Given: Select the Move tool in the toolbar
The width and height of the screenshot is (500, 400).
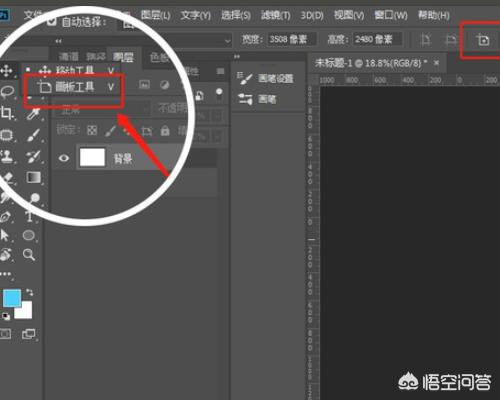Looking at the screenshot, I should [x=6, y=71].
